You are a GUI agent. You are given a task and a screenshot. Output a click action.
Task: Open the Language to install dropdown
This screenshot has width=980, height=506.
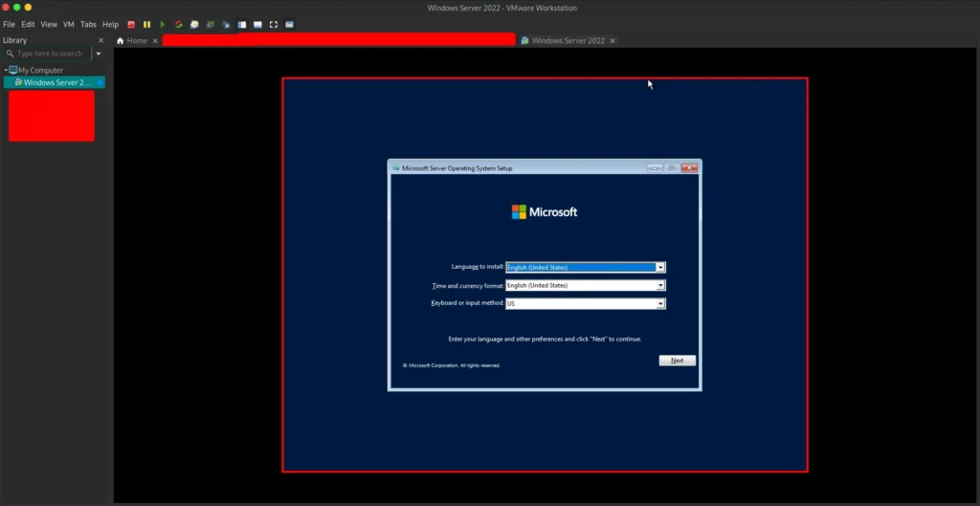660,268
